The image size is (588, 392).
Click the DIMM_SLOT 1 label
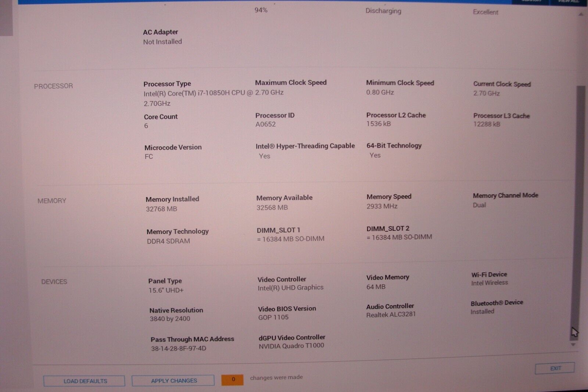coord(278,230)
